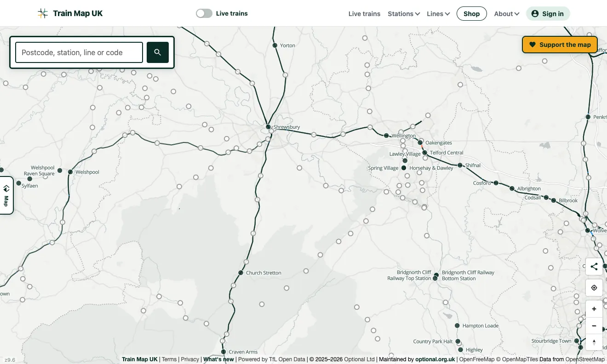
Task: Enable the Live trains toggle switch
Action: (204, 13)
